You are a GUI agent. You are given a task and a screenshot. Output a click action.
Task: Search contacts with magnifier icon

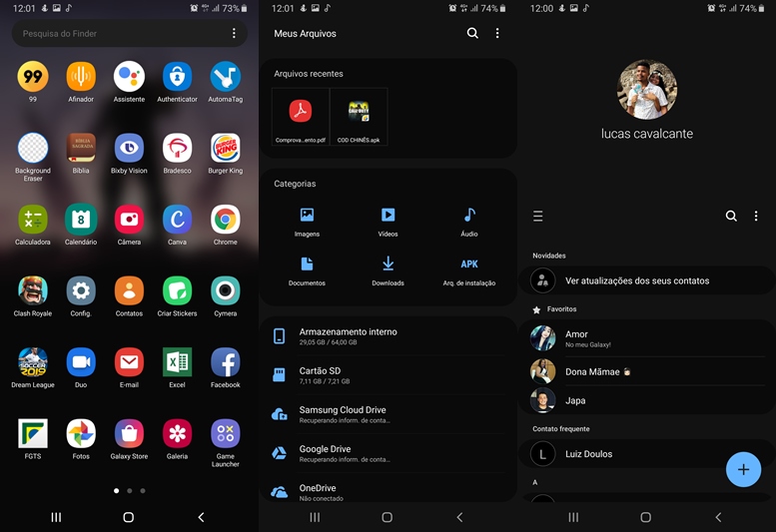coord(731,216)
